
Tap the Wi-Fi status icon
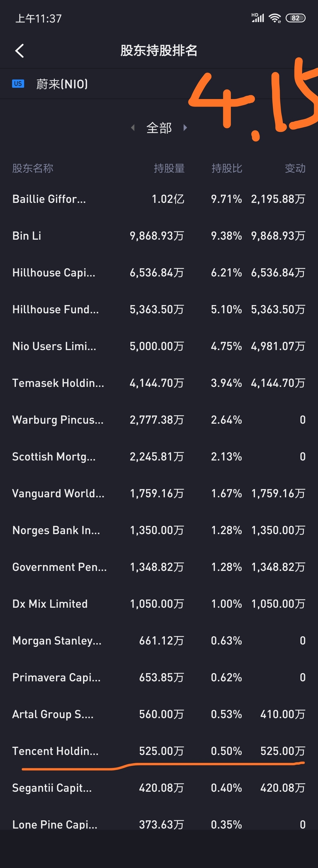click(275, 18)
